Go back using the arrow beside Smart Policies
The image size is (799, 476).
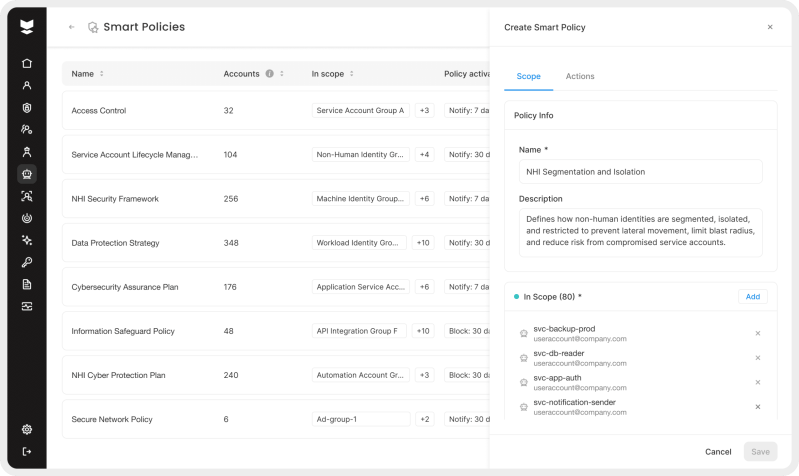pos(71,27)
